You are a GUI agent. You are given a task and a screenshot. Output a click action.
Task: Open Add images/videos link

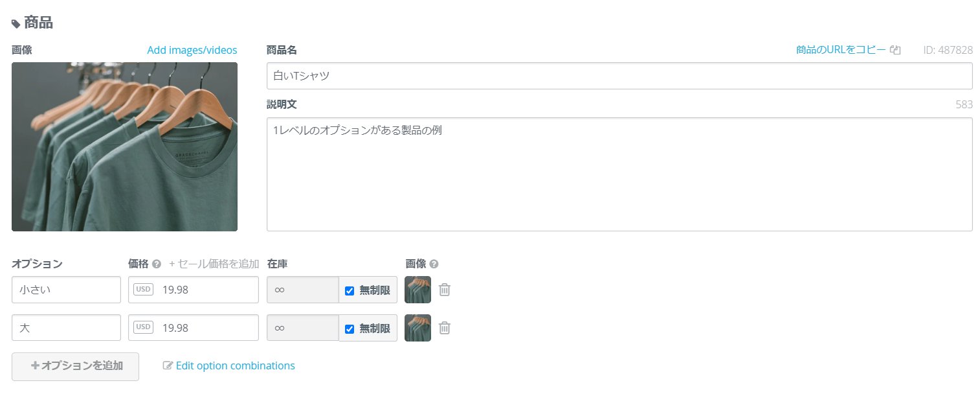point(192,50)
